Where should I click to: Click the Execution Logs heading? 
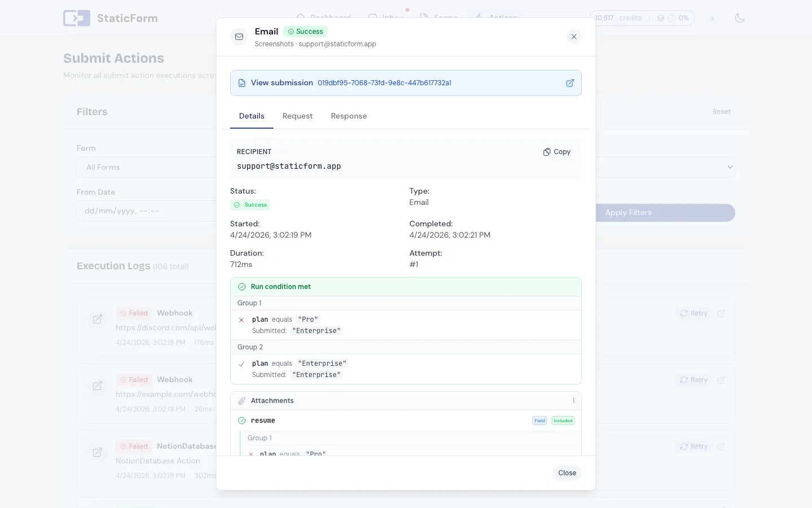pos(113,266)
